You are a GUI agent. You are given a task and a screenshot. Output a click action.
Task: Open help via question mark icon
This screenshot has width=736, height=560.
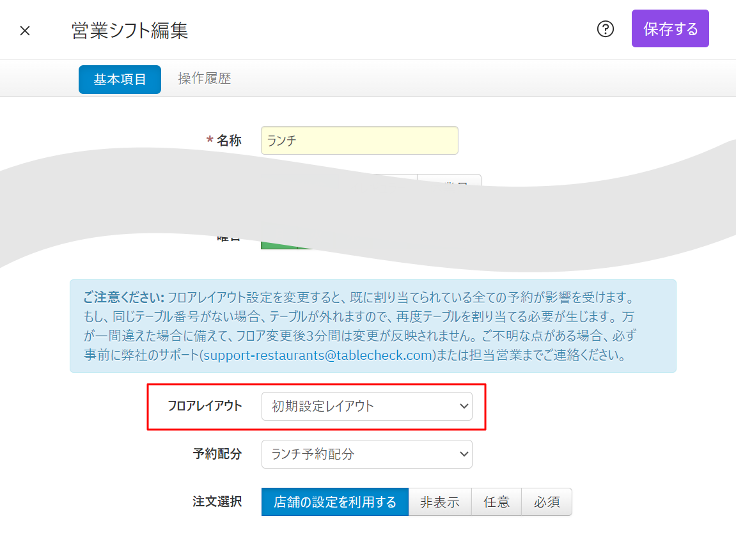(x=605, y=29)
